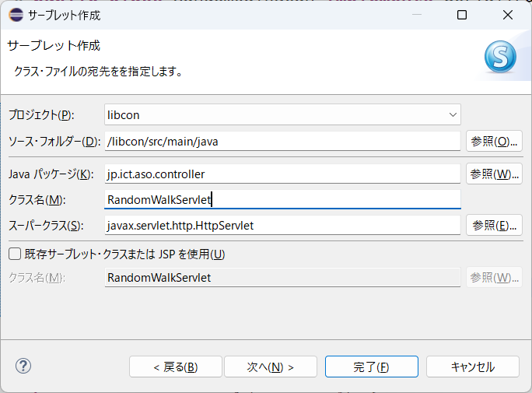Click the ソース・フォルダー(D) label

54,142
